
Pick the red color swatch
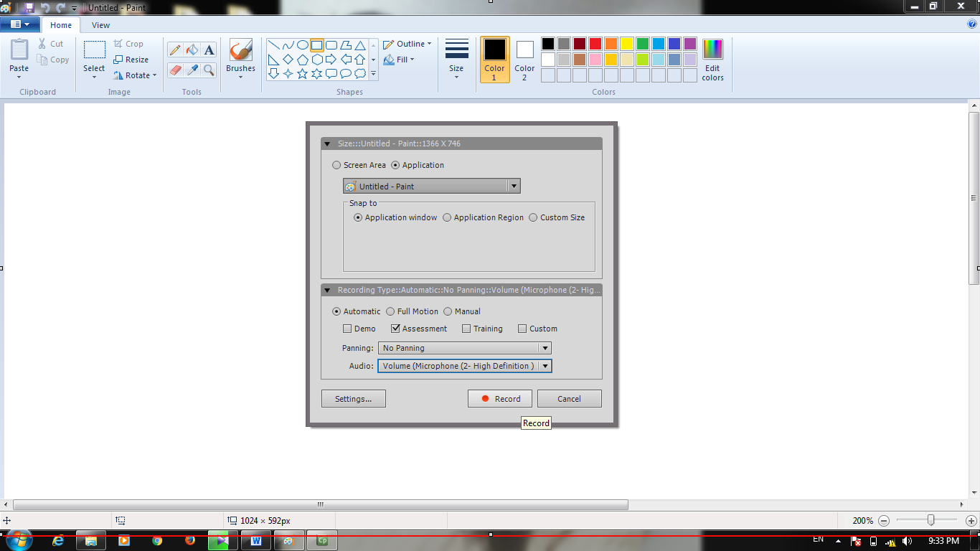click(595, 44)
